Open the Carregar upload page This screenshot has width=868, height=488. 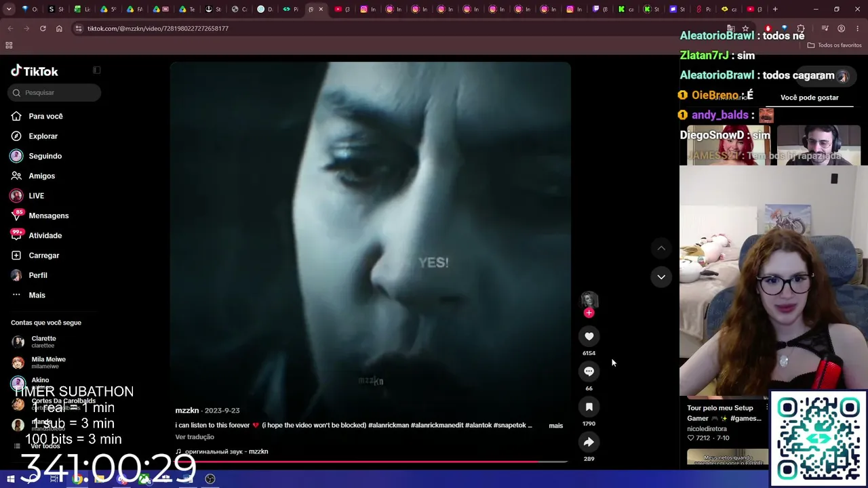pos(43,256)
